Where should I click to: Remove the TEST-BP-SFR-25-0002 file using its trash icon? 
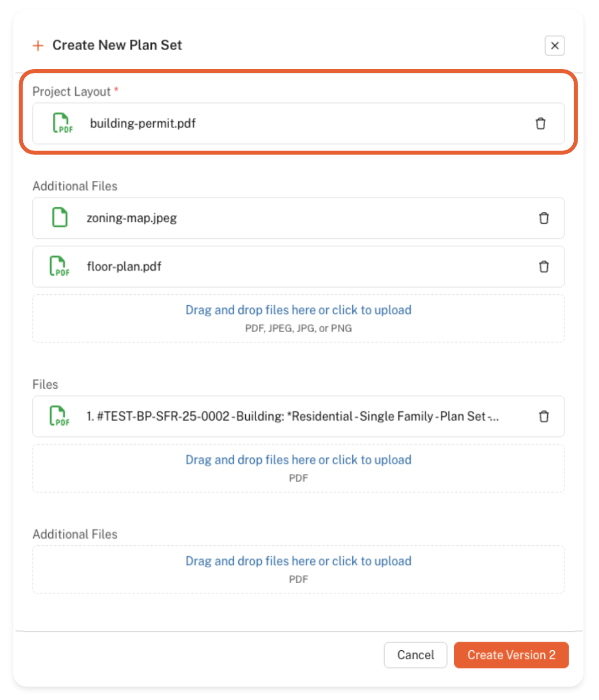click(x=544, y=417)
